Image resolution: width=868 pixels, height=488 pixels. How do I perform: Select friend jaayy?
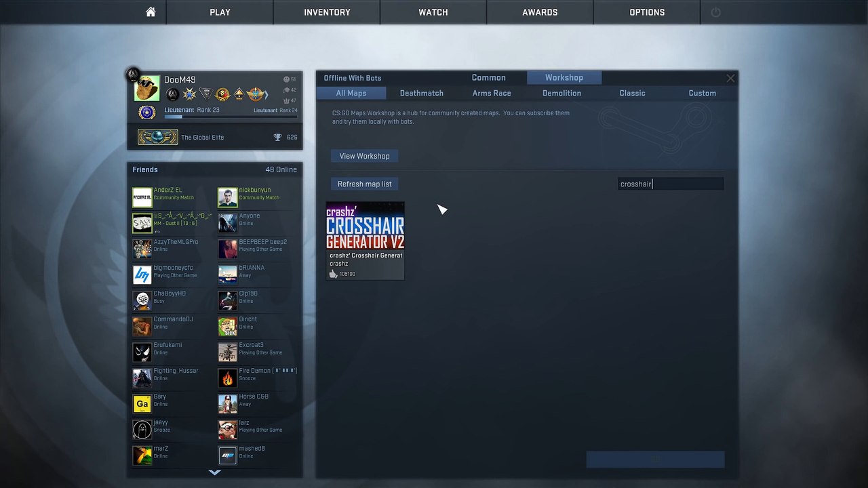(x=172, y=430)
